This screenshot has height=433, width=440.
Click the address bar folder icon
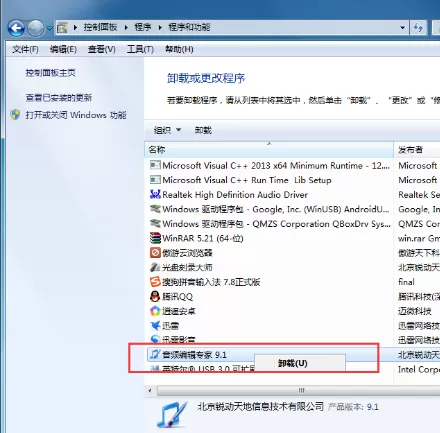pyautogui.click(x=62, y=27)
